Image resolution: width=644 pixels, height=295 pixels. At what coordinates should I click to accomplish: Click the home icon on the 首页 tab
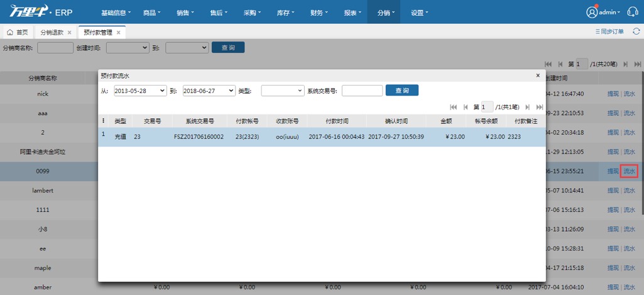pyautogui.click(x=10, y=32)
